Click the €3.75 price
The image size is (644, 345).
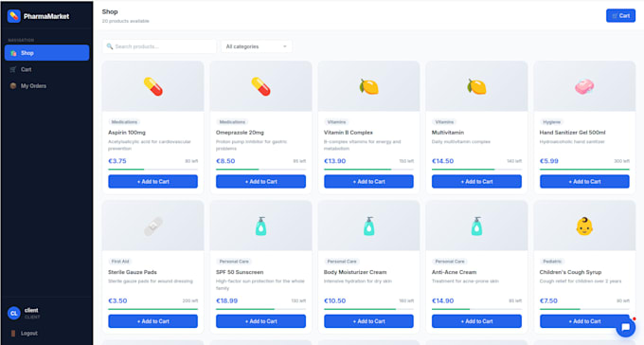point(117,161)
